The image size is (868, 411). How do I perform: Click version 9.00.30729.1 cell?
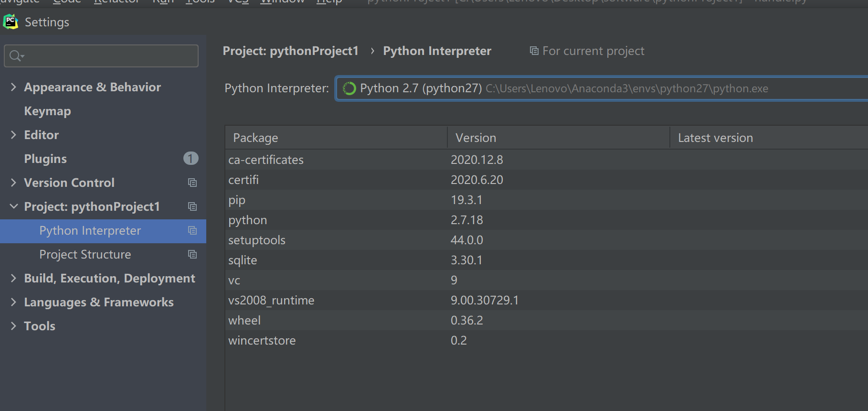click(485, 300)
